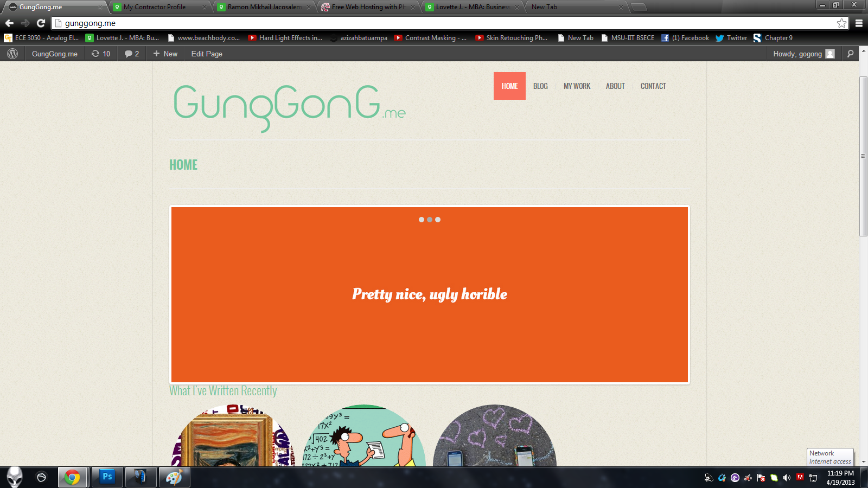868x488 pixels.
Task: Go to the BLOG navigation item
Action: coord(540,86)
